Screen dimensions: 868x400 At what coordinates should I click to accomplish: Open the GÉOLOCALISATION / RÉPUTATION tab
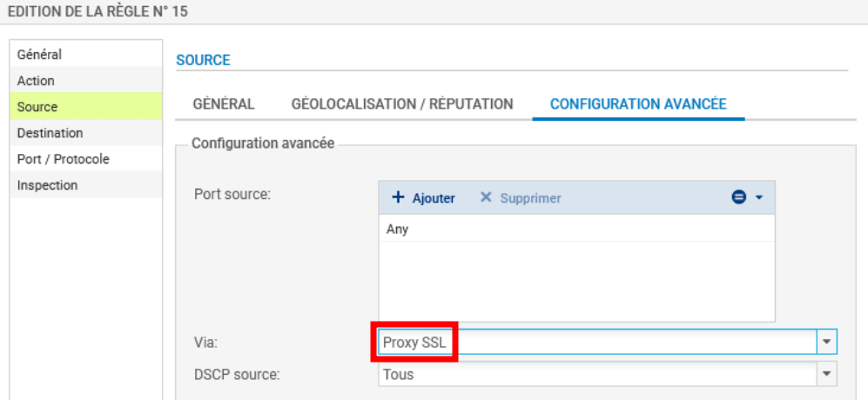pyautogui.click(x=401, y=104)
